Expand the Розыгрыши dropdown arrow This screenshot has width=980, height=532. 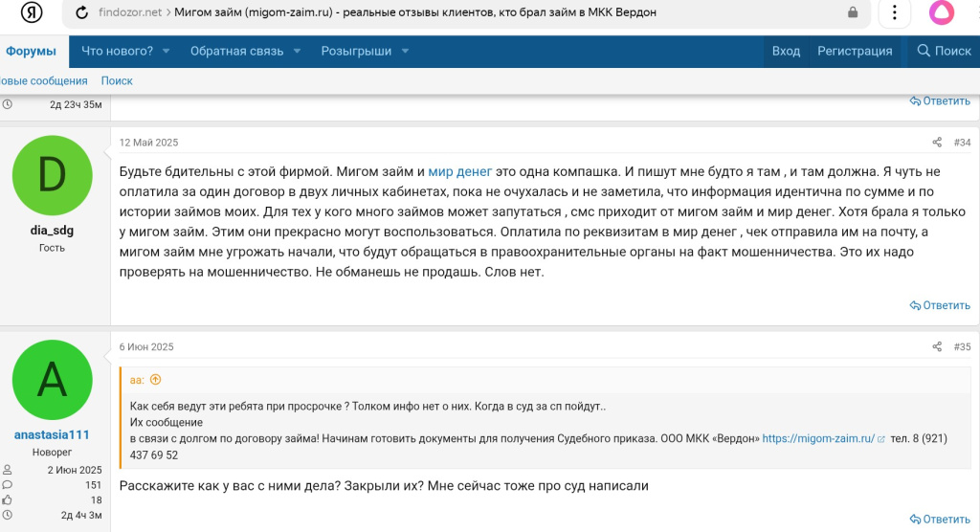coord(405,51)
